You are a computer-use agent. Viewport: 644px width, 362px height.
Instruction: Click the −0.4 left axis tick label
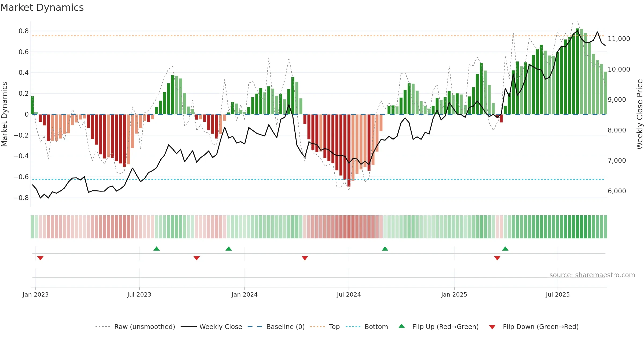point(21,156)
